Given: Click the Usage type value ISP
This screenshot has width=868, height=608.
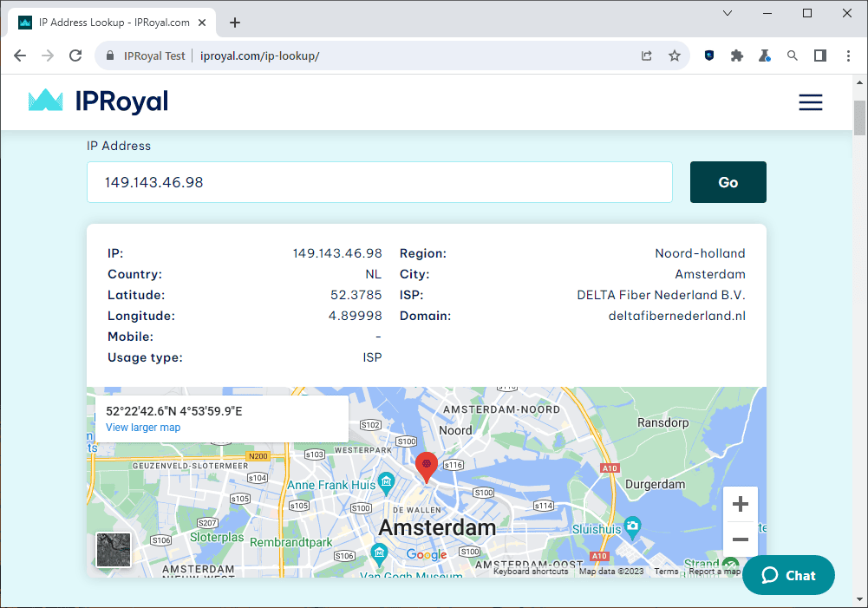Looking at the screenshot, I should (372, 357).
